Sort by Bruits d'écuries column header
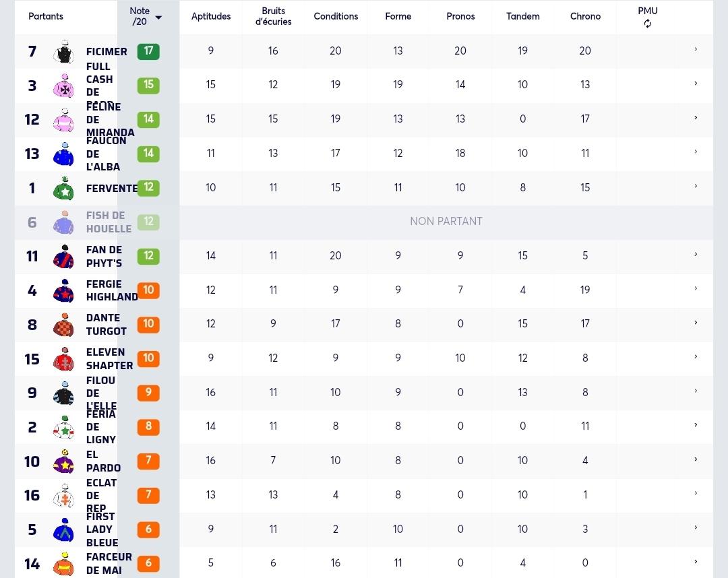This screenshot has width=728, height=578. click(x=273, y=16)
